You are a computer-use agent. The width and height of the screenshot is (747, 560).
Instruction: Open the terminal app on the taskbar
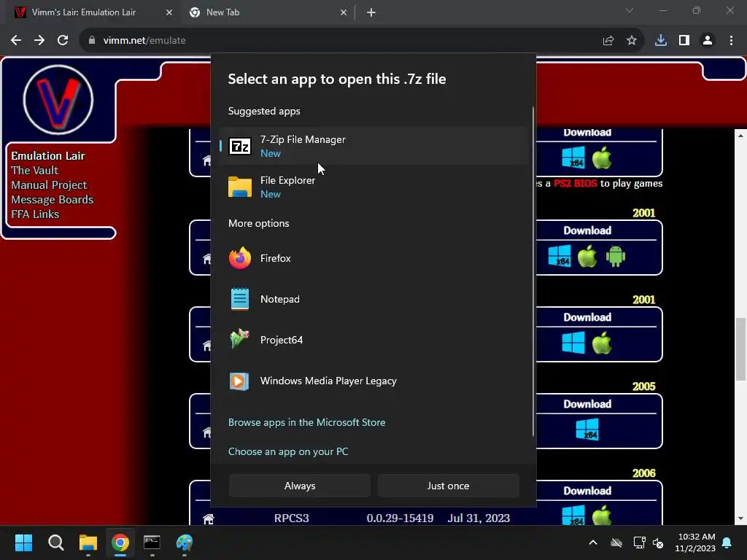(x=152, y=542)
